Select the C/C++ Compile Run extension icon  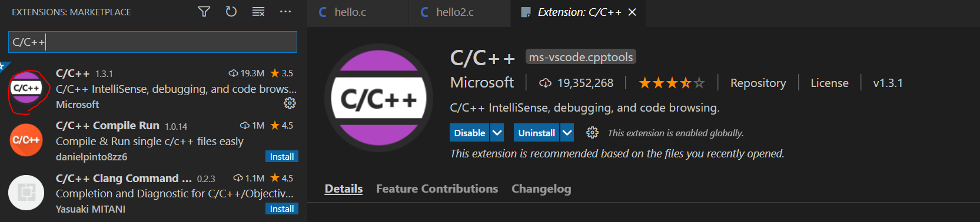[26, 140]
